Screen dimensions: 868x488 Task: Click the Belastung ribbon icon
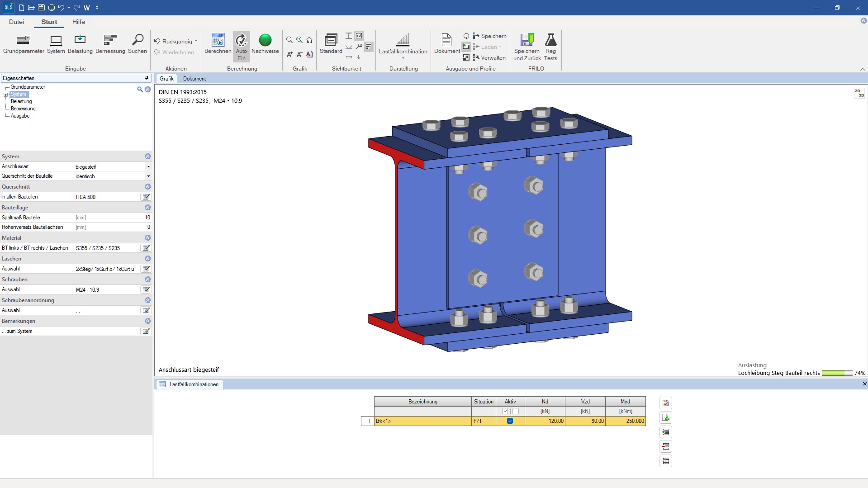point(80,41)
